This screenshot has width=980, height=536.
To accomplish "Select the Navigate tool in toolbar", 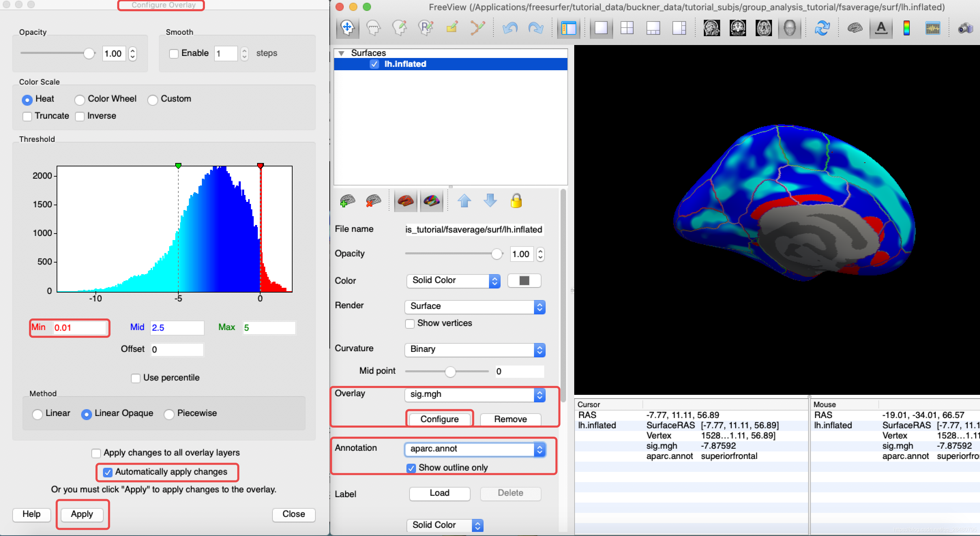I will pyautogui.click(x=347, y=28).
